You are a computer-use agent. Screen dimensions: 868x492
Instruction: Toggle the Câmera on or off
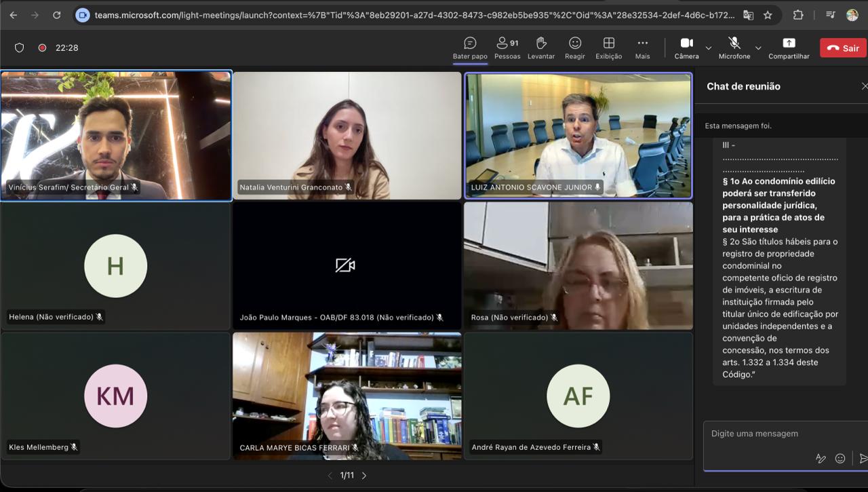(x=686, y=48)
